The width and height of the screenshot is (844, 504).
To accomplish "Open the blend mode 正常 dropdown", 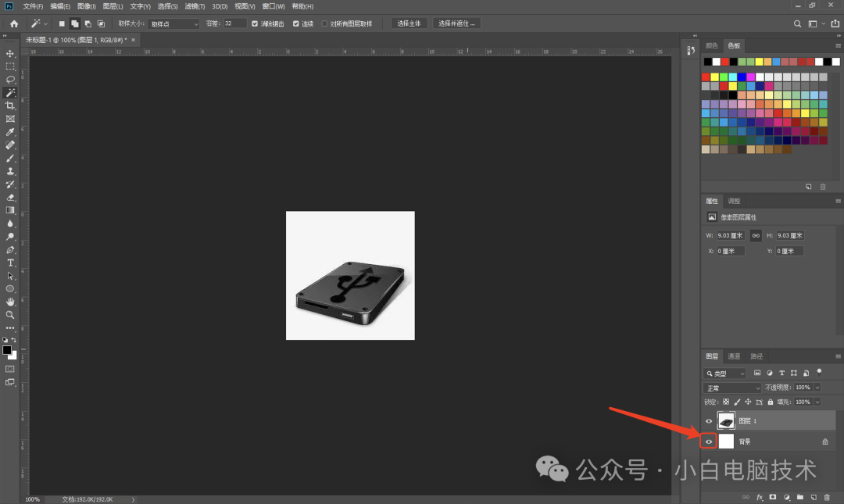I will [732, 388].
